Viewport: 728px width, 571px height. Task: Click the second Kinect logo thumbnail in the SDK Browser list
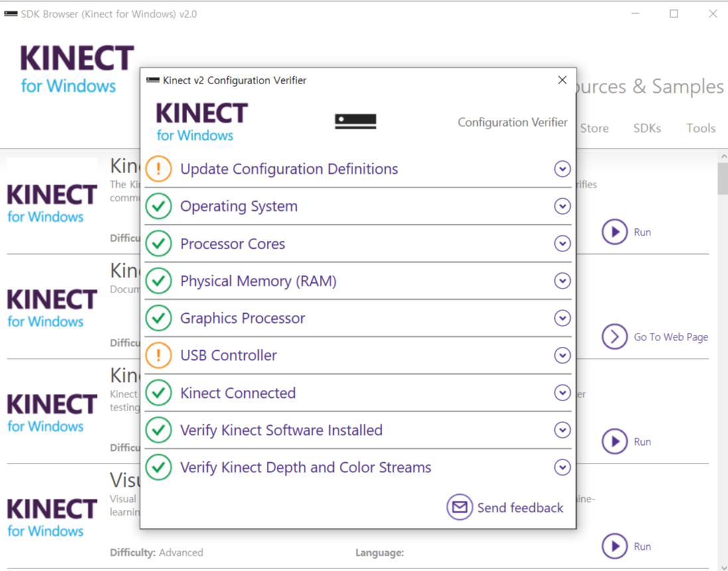[x=52, y=308]
